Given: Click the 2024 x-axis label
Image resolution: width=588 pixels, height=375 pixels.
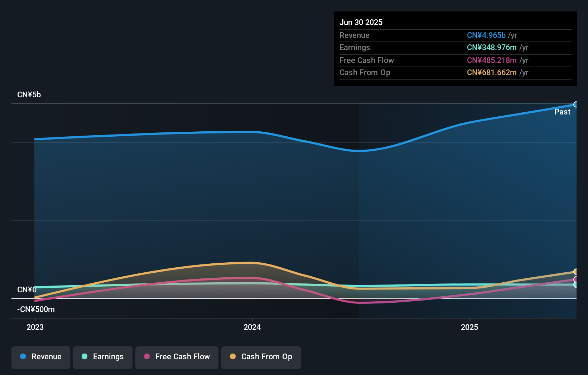Looking at the screenshot, I should coord(252,327).
